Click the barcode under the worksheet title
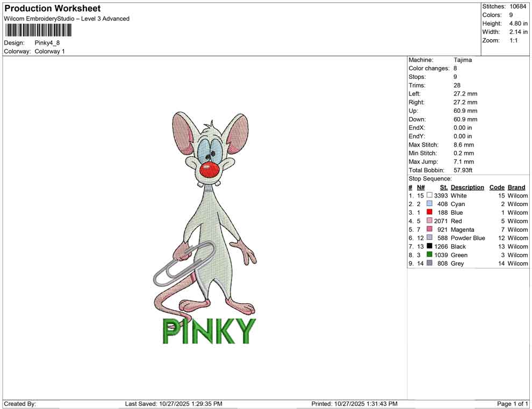Screen dimensions: 532x409 point(38,31)
